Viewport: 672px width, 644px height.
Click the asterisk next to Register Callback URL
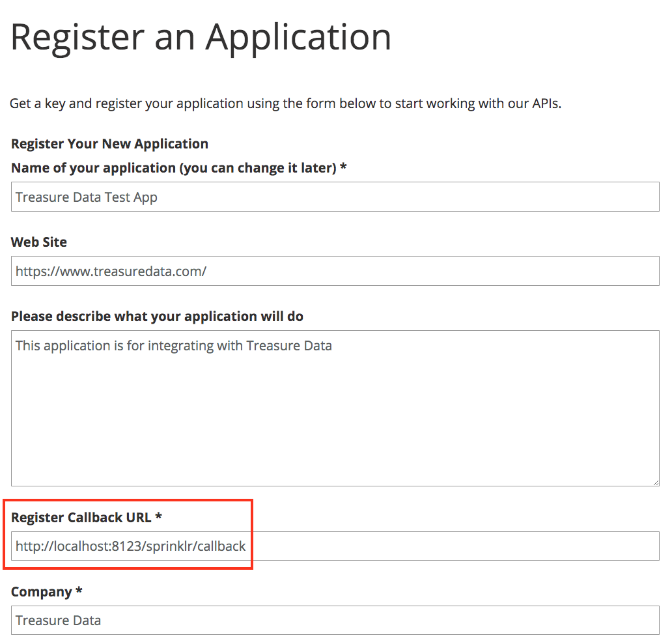[159, 518]
